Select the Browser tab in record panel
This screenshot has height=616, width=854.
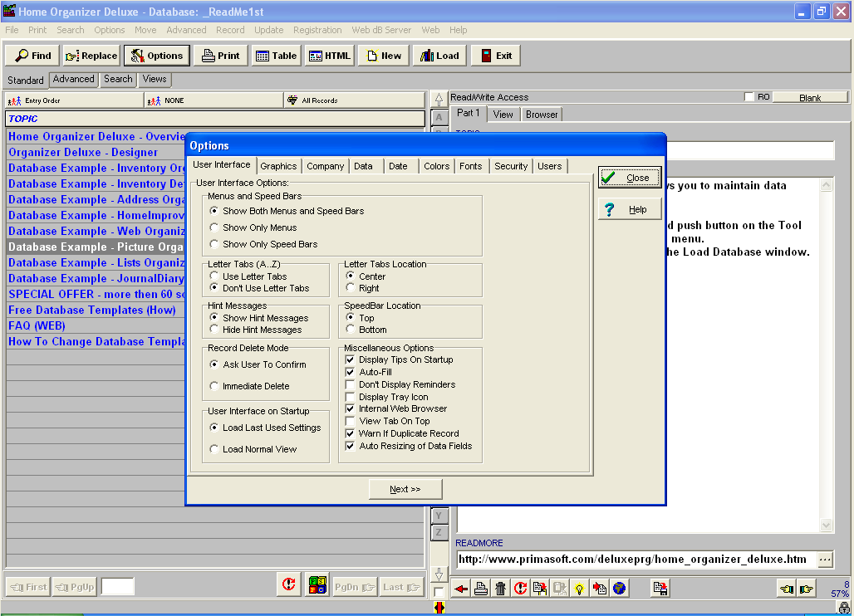coord(542,115)
